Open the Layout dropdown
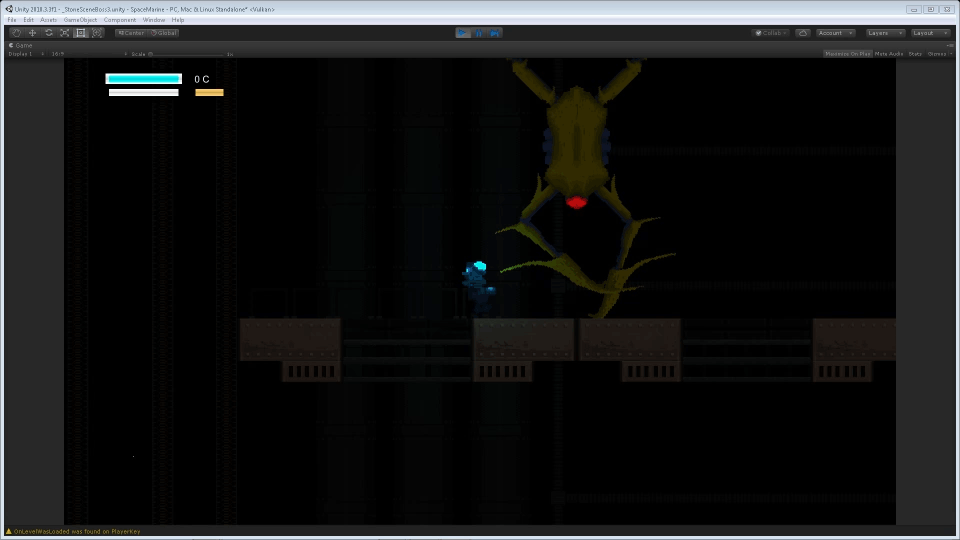The image size is (960, 540). 929,33
